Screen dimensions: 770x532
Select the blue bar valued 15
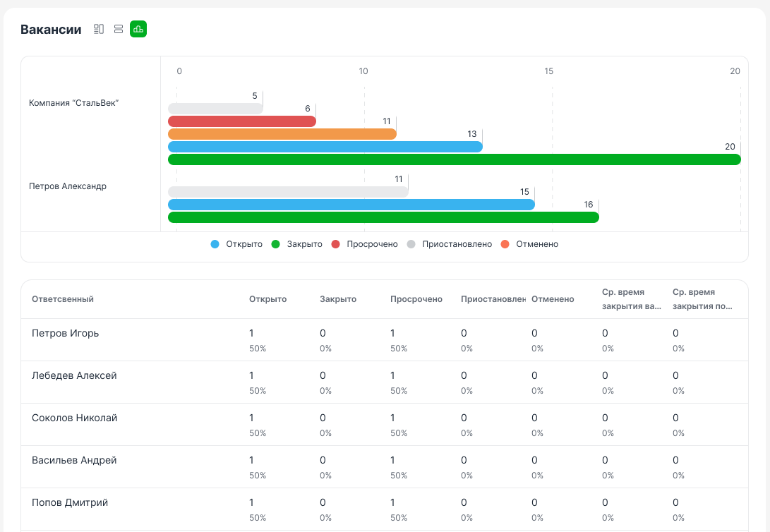coord(351,205)
